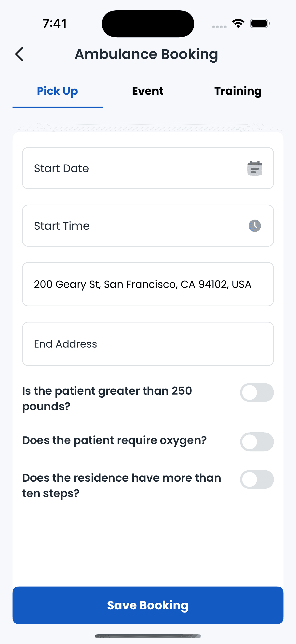Tap the home indicator bar at bottom
Image resolution: width=296 pixels, height=644 pixels.
coord(148,636)
